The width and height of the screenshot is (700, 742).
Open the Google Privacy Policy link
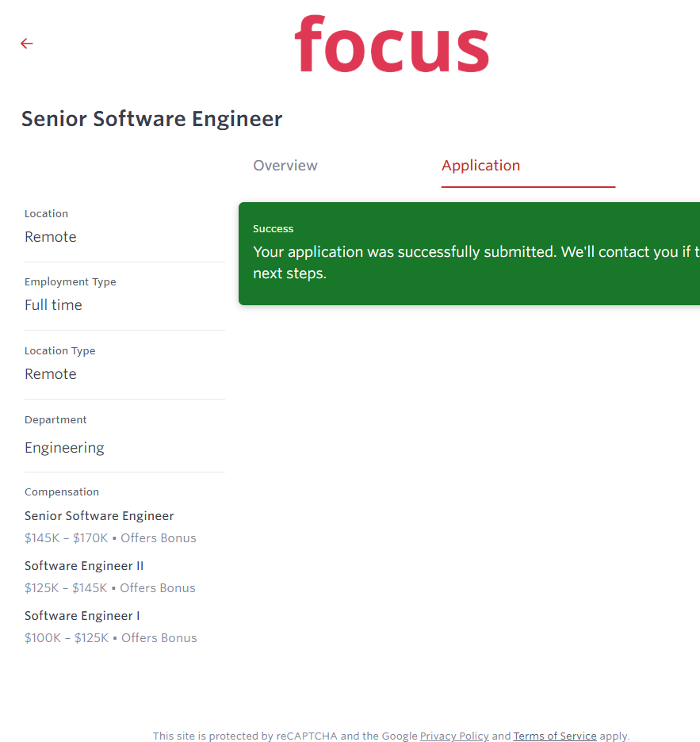pos(454,736)
